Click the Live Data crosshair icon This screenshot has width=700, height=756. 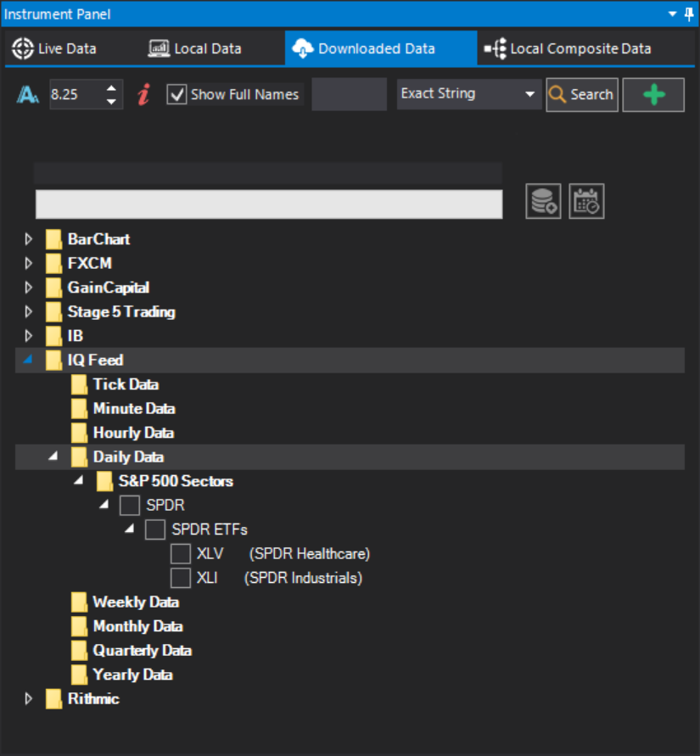(x=23, y=48)
